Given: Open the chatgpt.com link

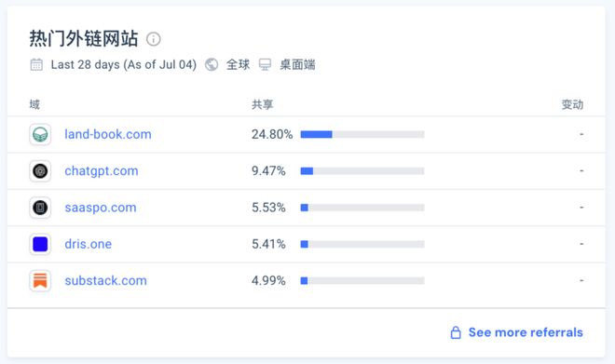Looking at the screenshot, I should (102, 171).
